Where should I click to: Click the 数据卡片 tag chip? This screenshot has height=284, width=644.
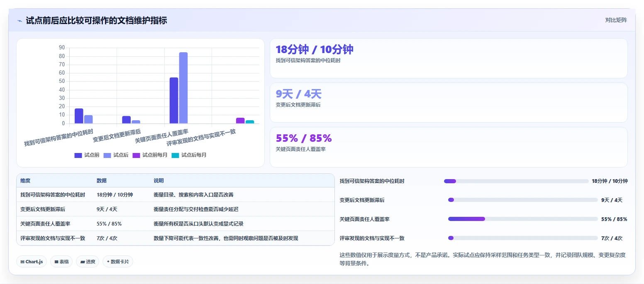click(118, 262)
